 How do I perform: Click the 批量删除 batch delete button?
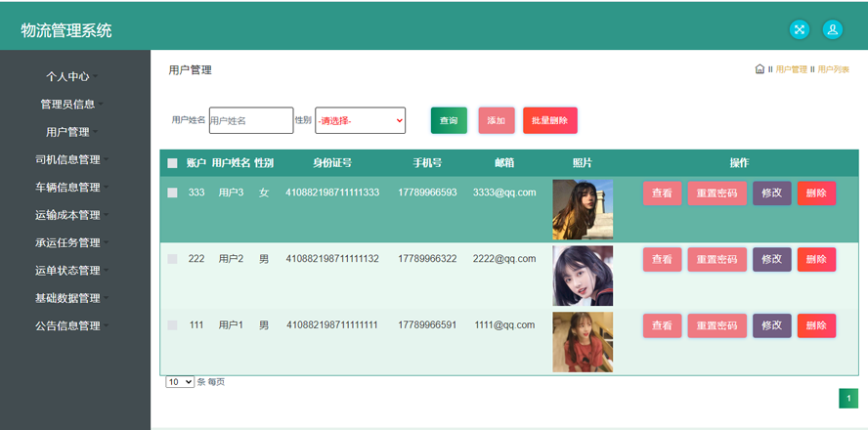click(549, 120)
